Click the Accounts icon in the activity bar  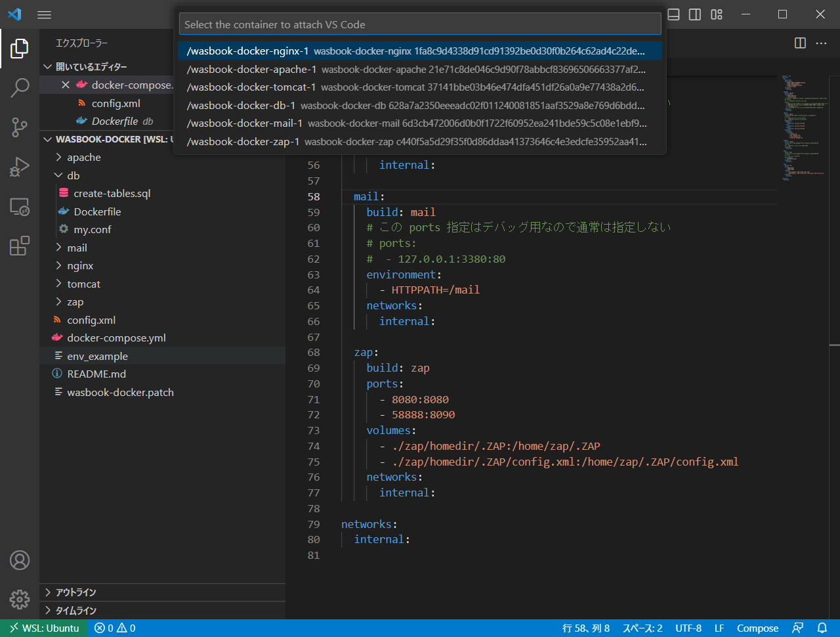(20, 560)
